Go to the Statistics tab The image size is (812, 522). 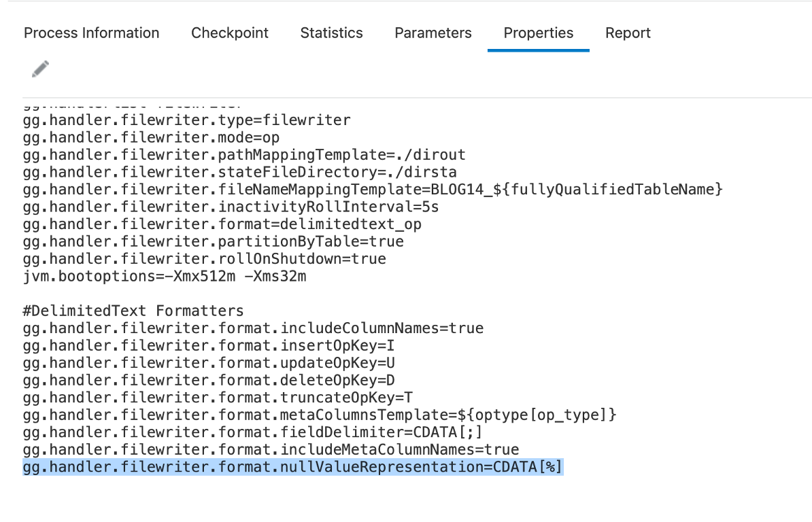[331, 33]
